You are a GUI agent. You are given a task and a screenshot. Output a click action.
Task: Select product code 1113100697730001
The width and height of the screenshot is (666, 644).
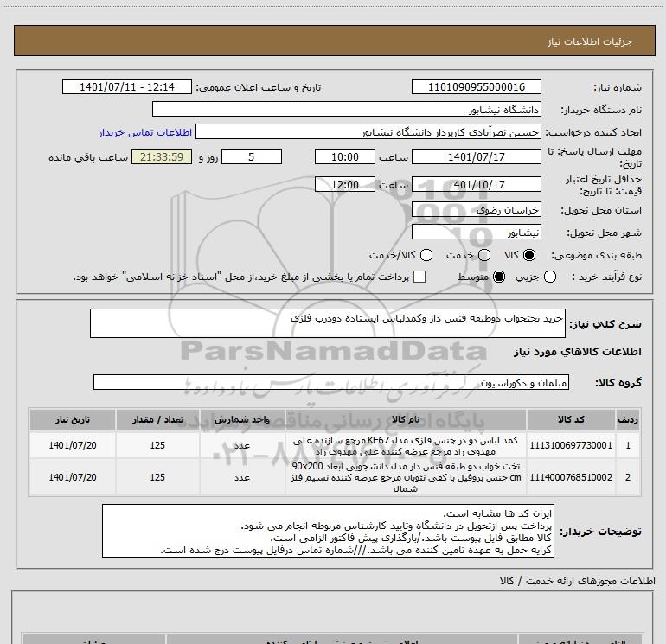pos(571,445)
